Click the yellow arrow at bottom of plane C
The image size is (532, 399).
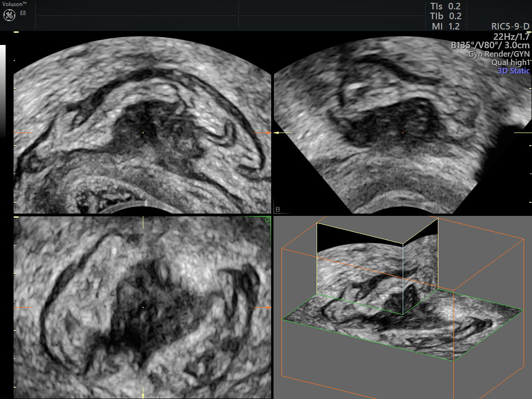tap(143, 392)
